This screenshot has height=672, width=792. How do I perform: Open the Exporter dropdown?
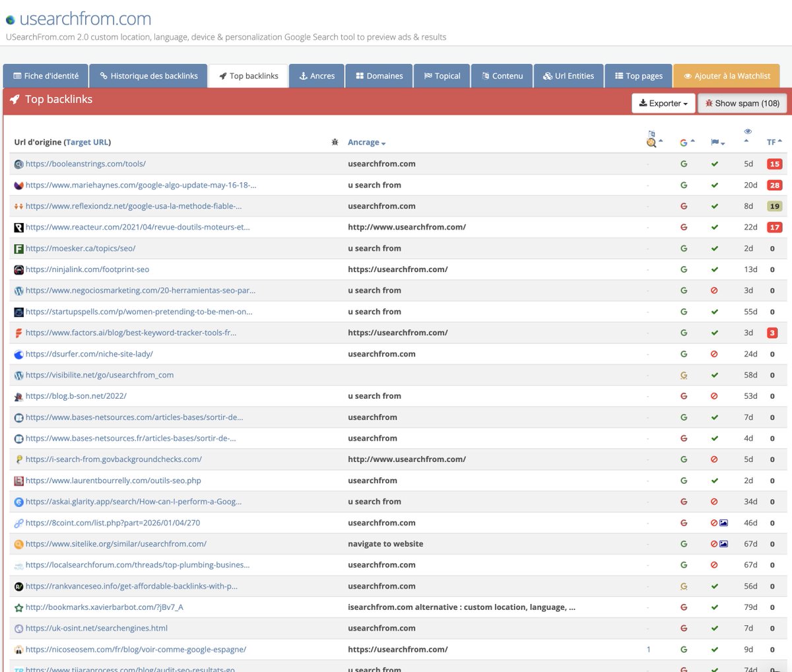point(663,103)
